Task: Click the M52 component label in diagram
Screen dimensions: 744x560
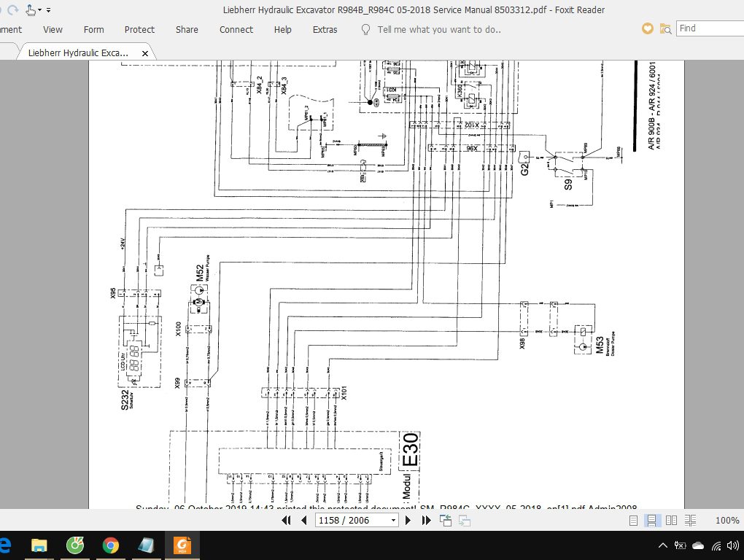Action: pyautogui.click(x=200, y=273)
